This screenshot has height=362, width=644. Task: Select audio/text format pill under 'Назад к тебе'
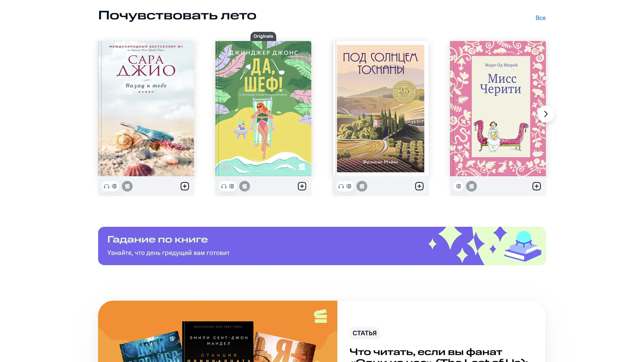110,186
